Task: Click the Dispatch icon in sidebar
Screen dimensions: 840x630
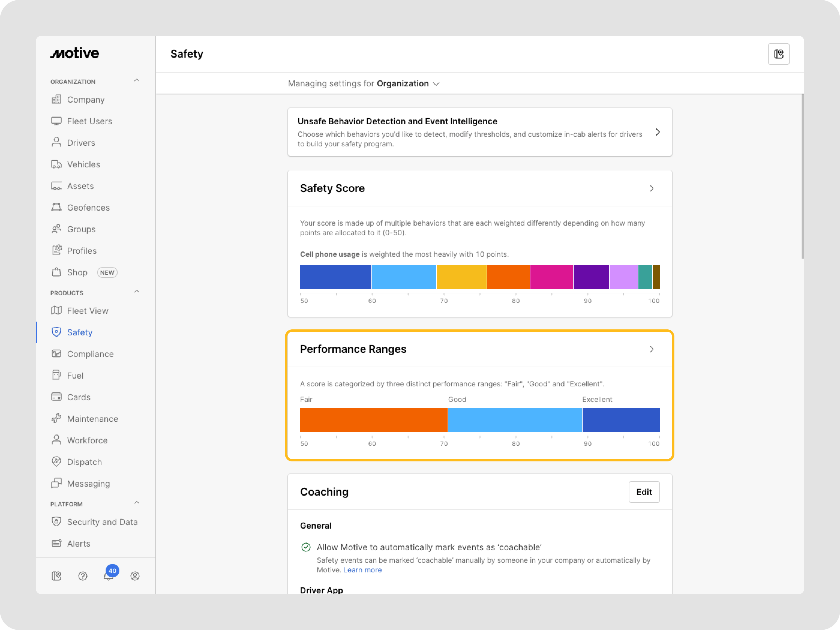Action: pos(56,461)
